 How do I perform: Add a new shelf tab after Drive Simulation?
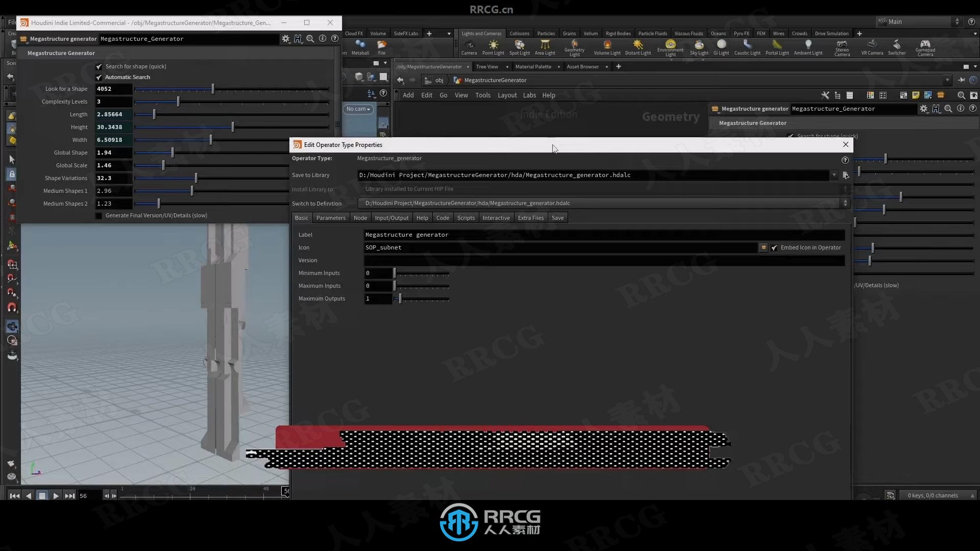(860, 34)
